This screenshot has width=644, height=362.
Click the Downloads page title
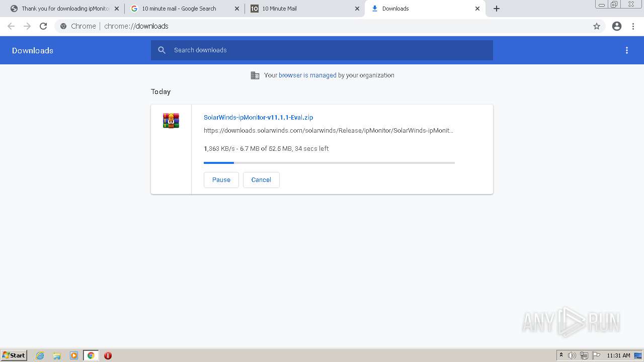click(x=33, y=50)
